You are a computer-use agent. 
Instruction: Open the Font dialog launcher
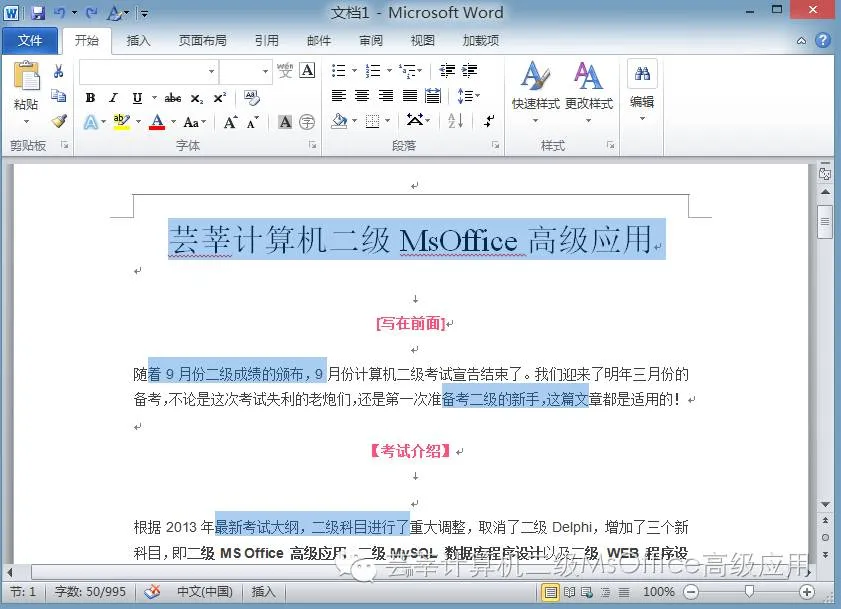(x=313, y=145)
